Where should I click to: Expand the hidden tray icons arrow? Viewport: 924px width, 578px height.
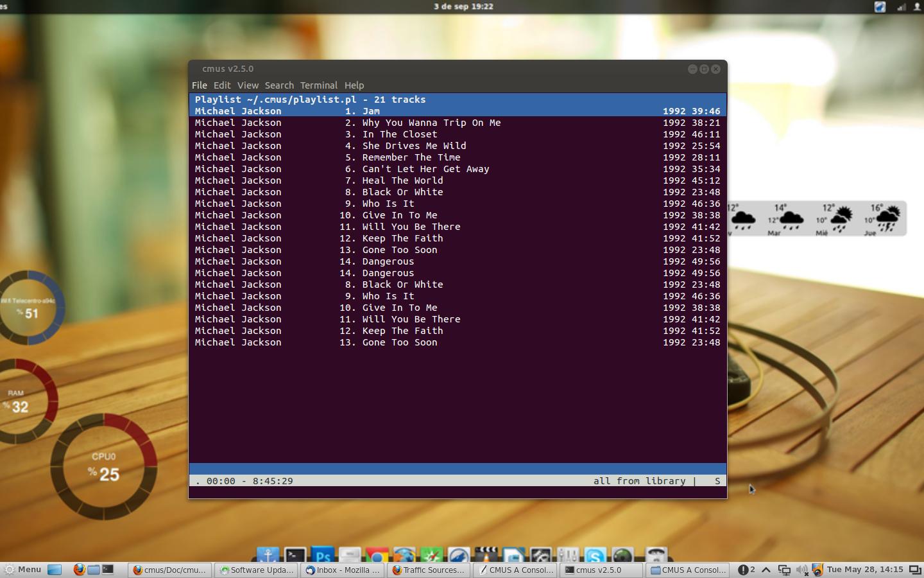pyautogui.click(x=766, y=570)
